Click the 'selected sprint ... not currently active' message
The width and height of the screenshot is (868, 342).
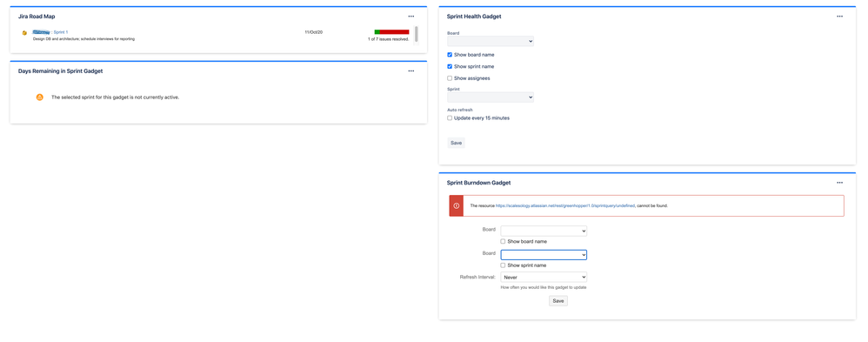pyautogui.click(x=115, y=97)
